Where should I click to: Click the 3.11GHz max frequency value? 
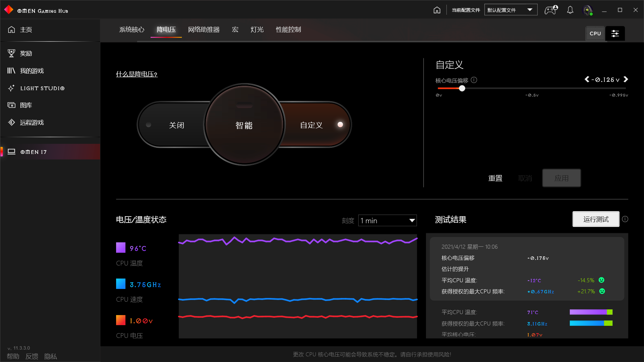point(537,324)
